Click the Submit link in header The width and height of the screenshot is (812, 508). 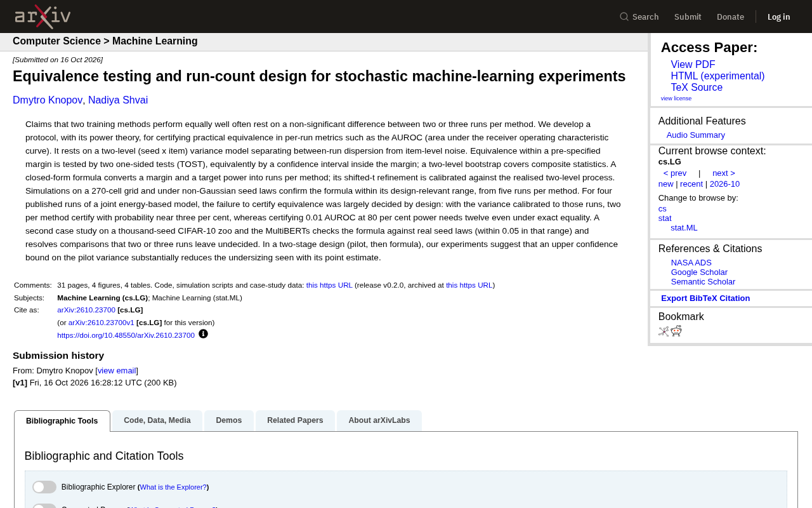pyautogui.click(x=688, y=17)
